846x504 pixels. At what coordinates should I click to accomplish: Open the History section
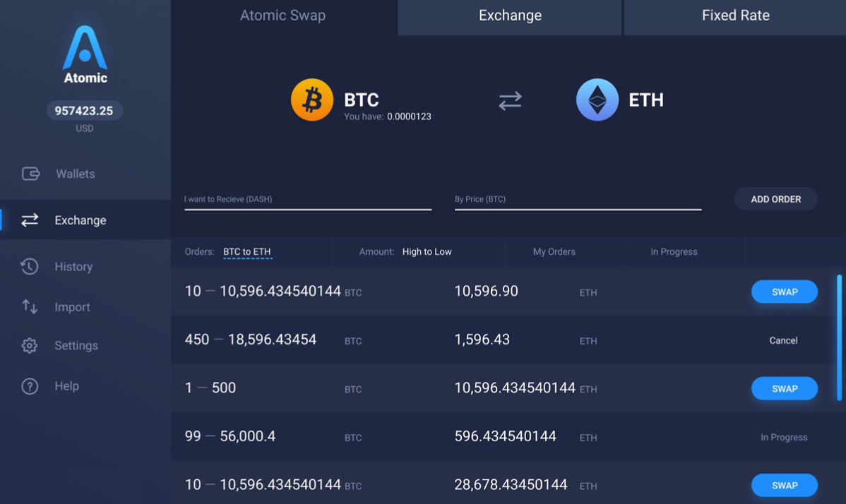point(73,266)
